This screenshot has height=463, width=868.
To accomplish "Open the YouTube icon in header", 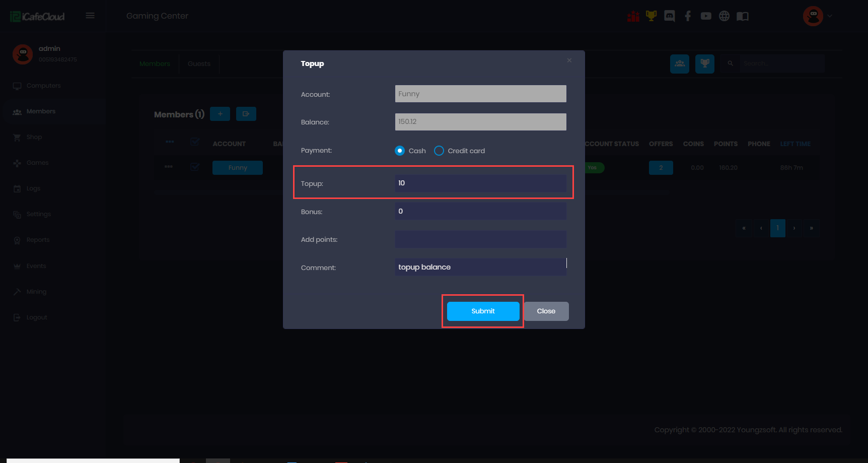I will [x=706, y=16].
